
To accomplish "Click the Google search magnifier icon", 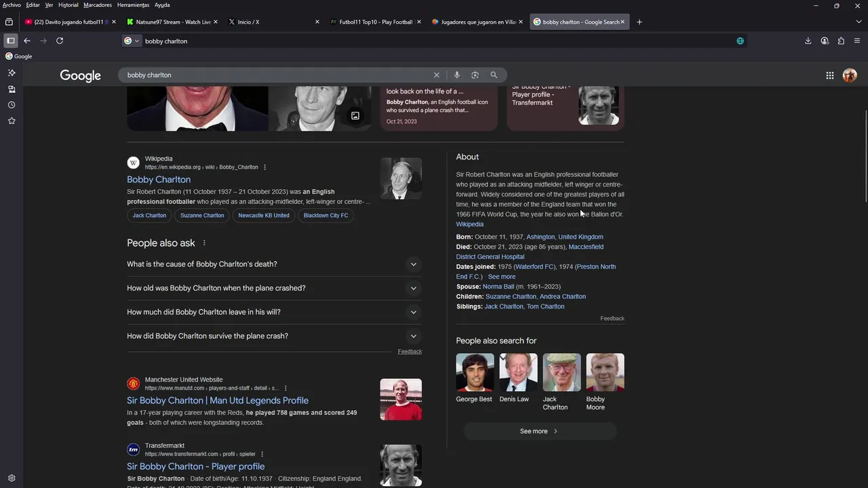I will tap(494, 75).
